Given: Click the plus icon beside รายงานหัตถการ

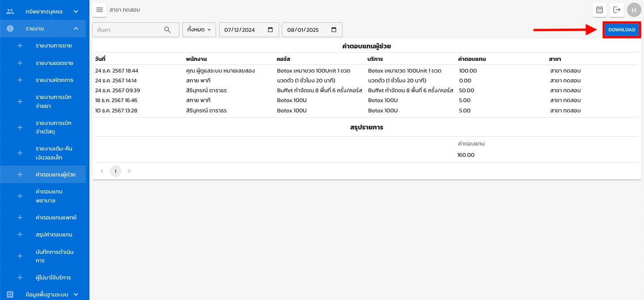Looking at the screenshot, I should (x=20, y=80).
